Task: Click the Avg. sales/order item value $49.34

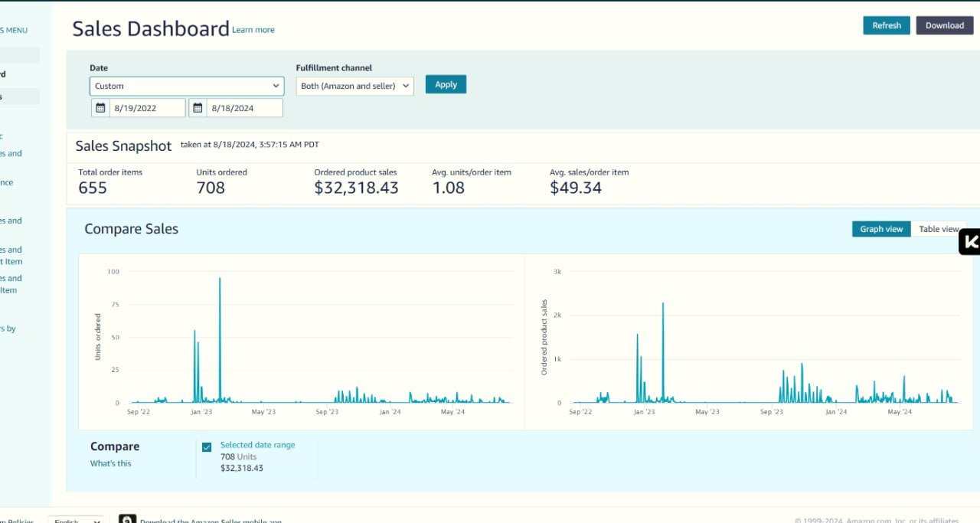Action: (576, 188)
